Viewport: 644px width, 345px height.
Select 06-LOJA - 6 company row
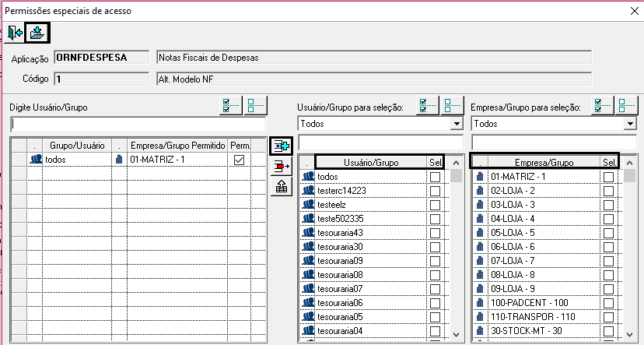tap(545, 247)
